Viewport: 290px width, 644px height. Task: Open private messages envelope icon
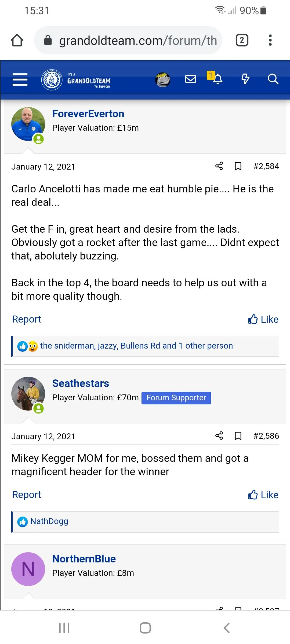click(x=191, y=79)
